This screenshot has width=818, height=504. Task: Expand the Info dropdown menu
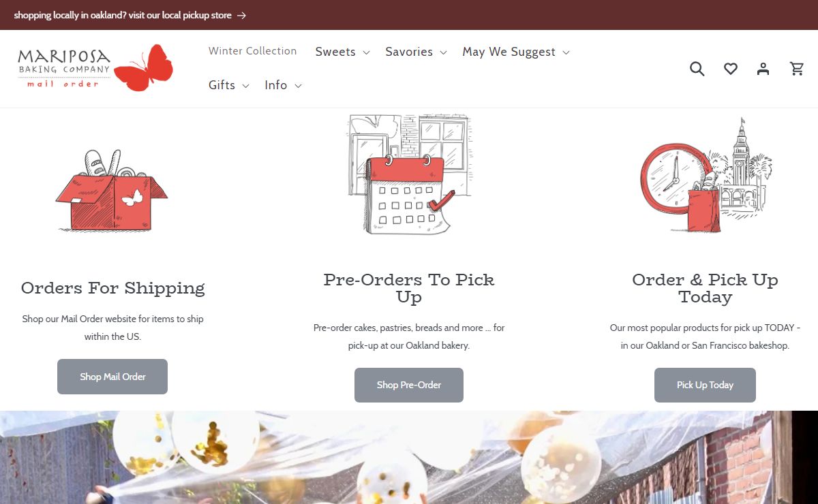[x=283, y=85]
